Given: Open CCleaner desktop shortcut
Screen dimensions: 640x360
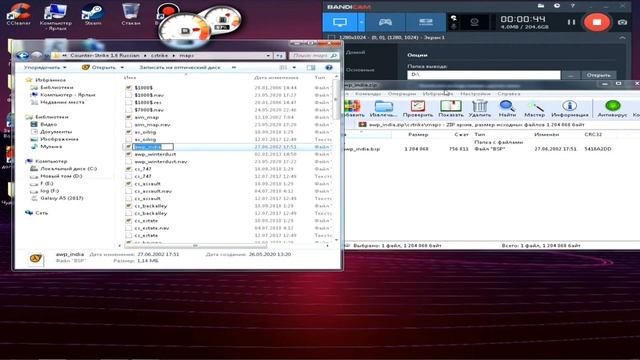Looking at the screenshot, I should (x=18, y=14).
